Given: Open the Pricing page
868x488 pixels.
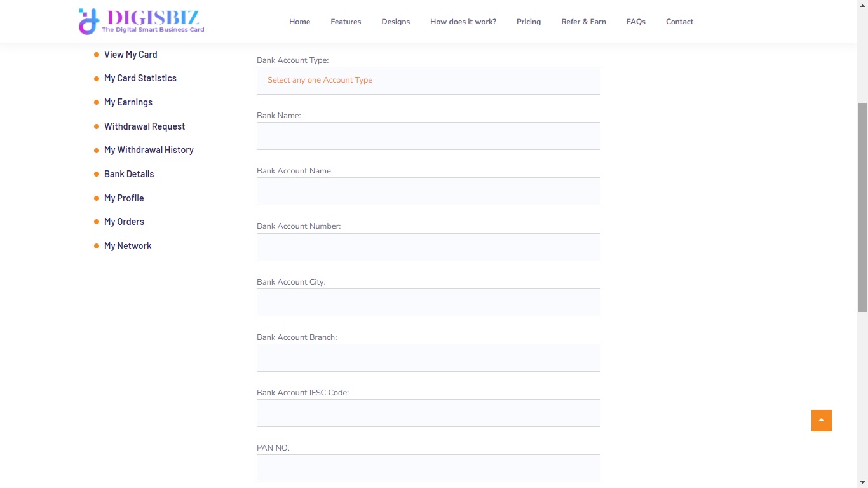Looking at the screenshot, I should [x=528, y=22].
